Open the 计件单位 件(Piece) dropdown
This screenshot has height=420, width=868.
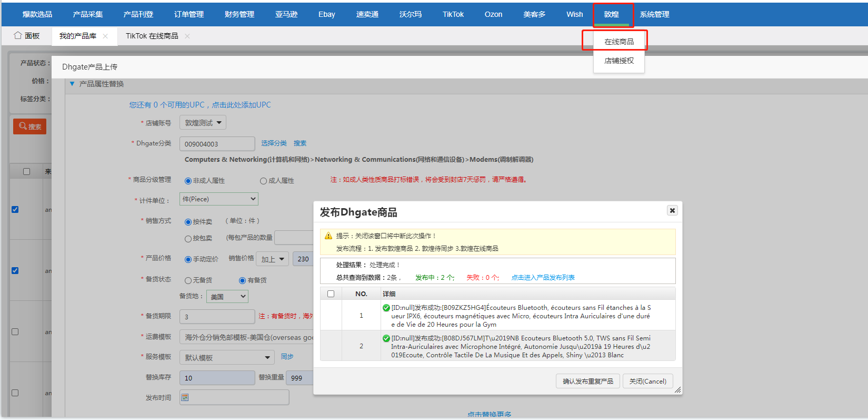pos(219,199)
